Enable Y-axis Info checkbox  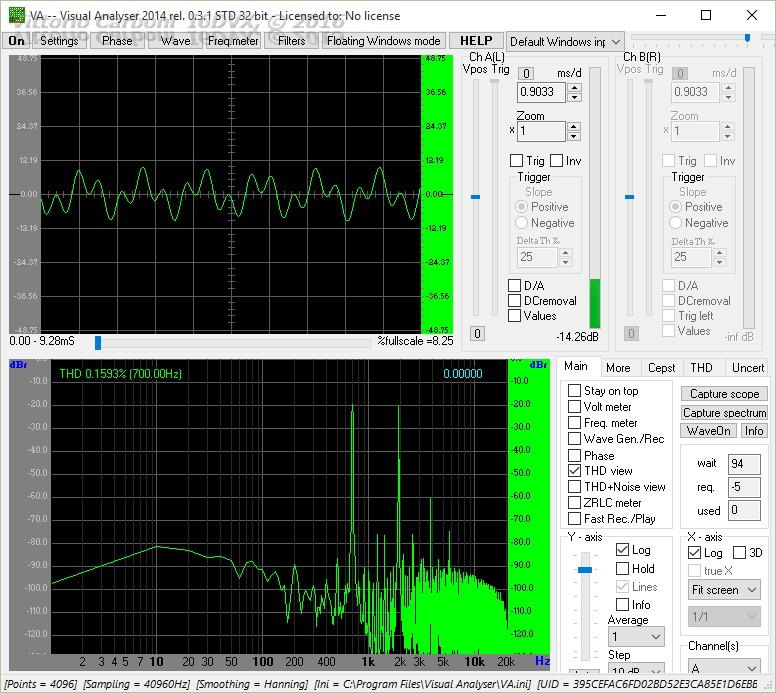tap(622, 604)
